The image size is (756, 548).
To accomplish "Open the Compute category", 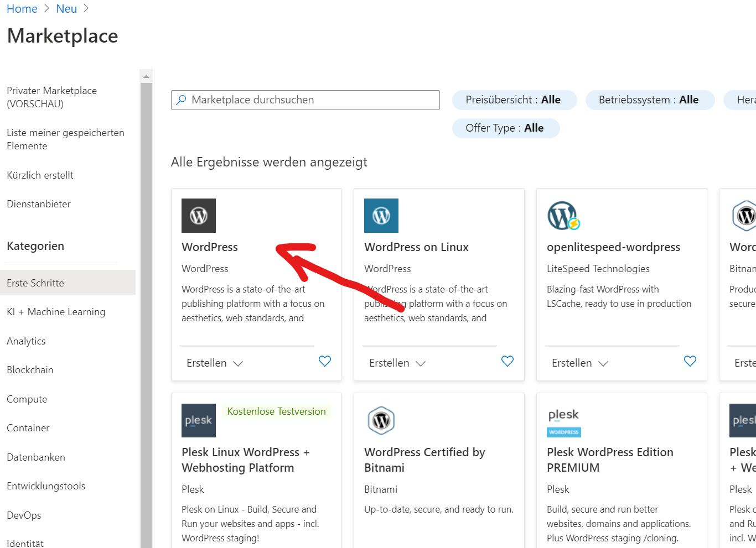I will [x=27, y=399].
